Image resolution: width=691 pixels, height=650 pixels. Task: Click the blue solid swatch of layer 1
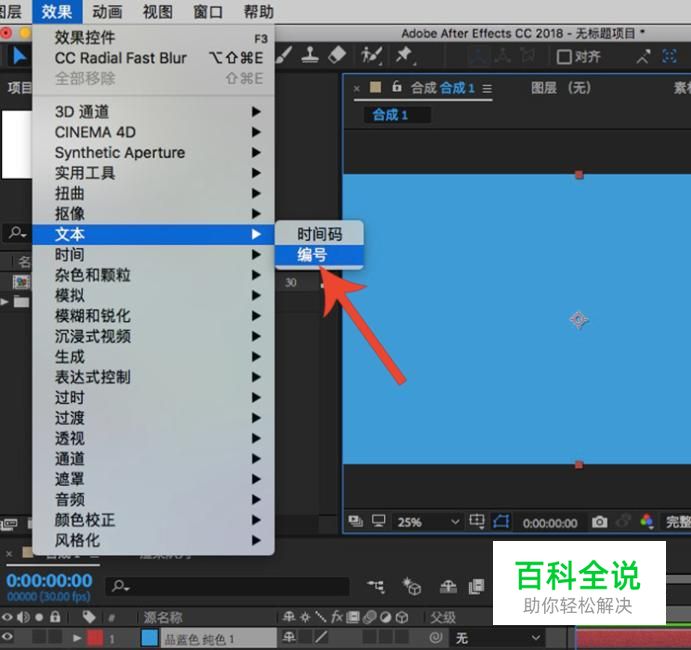click(x=150, y=637)
